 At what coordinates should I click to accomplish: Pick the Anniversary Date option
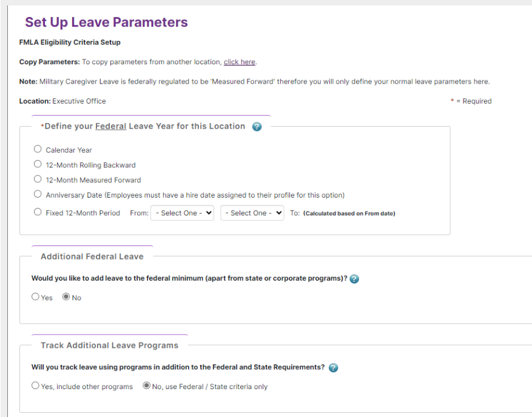(38, 194)
